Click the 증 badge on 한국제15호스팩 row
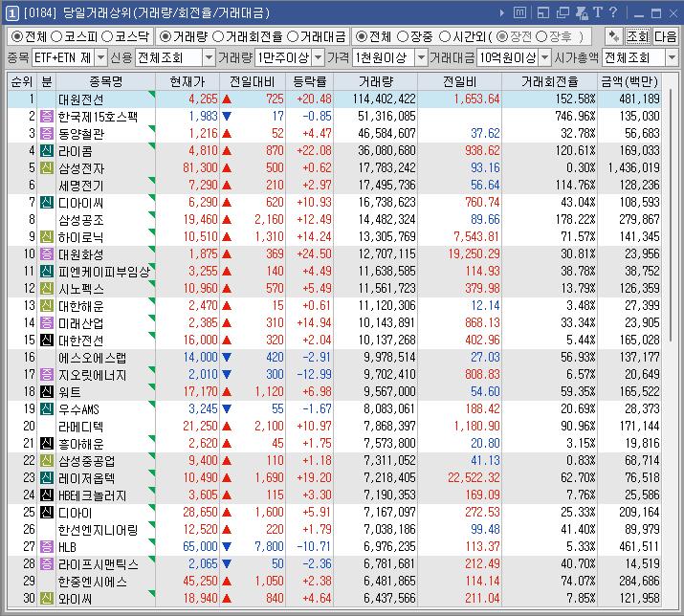684x616 pixels. click(x=47, y=117)
